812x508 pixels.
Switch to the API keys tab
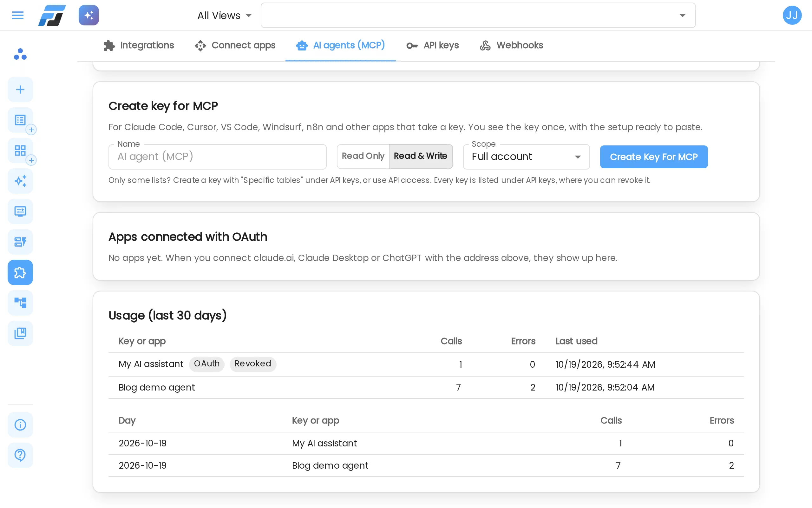pyautogui.click(x=433, y=45)
